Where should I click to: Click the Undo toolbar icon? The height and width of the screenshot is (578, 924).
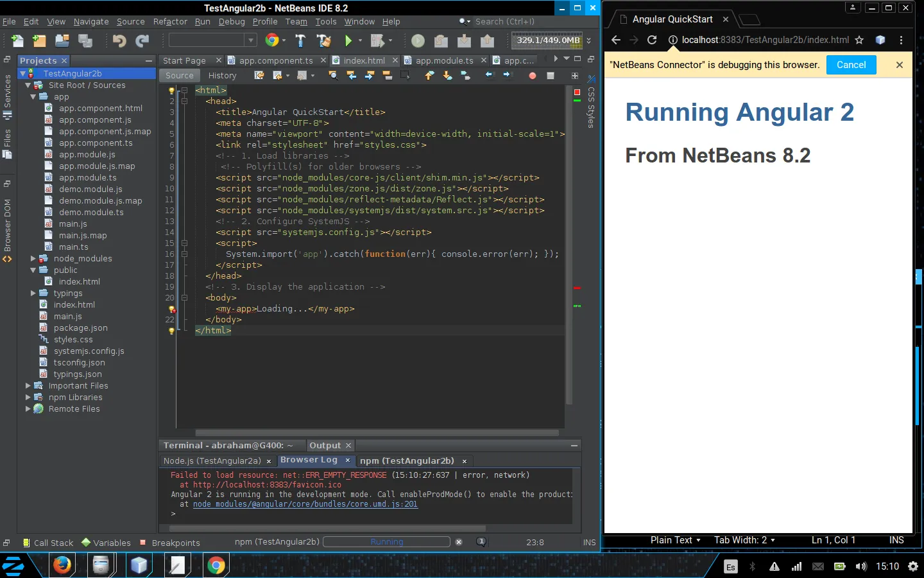pyautogui.click(x=119, y=41)
